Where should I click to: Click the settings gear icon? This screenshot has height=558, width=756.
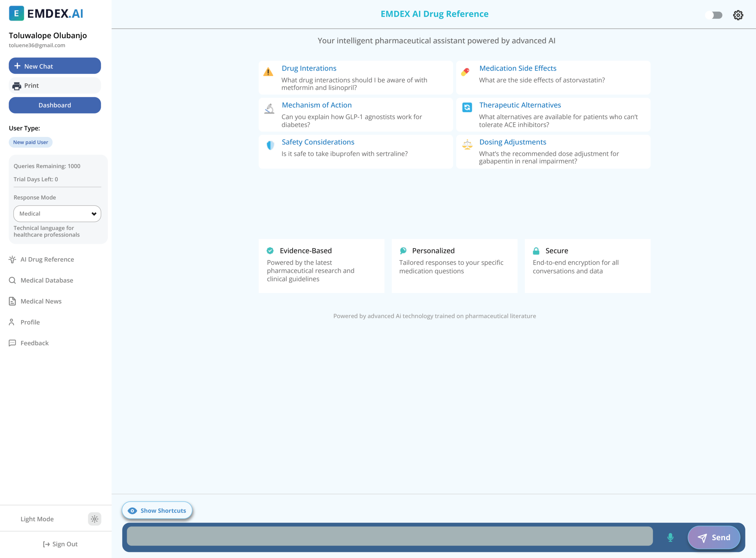point(738,15)
